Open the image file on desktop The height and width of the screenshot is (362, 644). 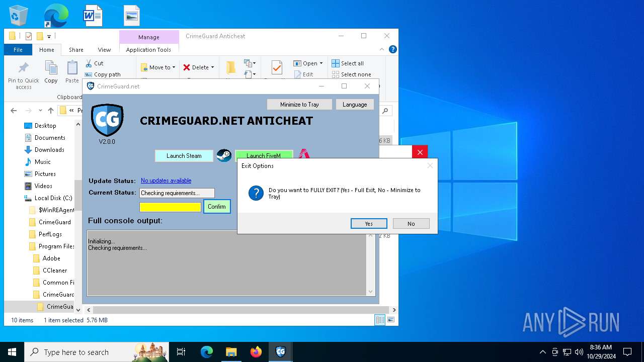point(131,15)
